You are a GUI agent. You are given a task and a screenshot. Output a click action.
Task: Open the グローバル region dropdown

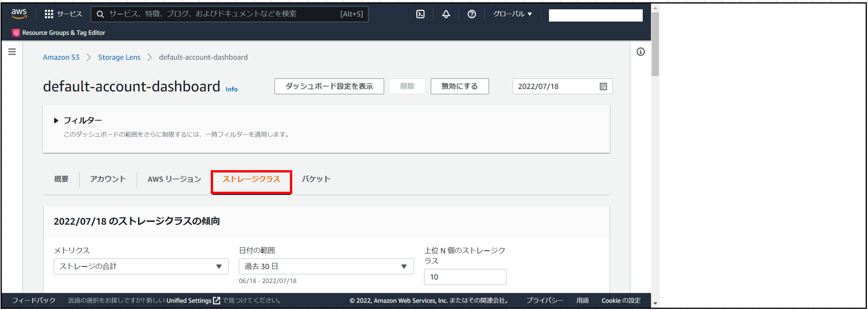click(512, 14)
